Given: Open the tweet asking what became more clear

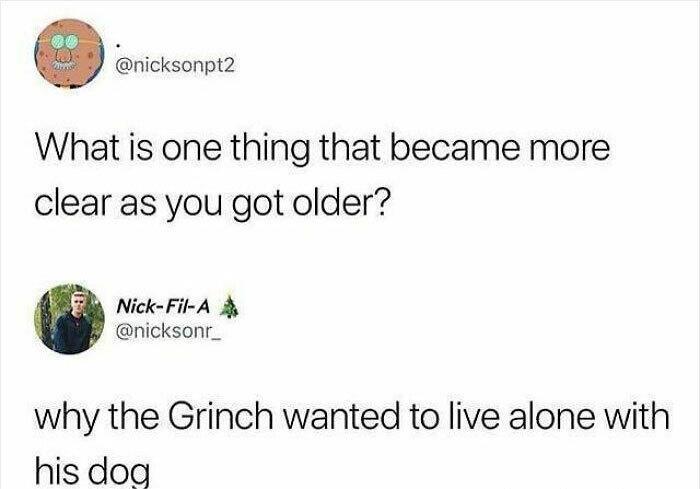Looking at the screenshot, I should (x=322, y=176).
